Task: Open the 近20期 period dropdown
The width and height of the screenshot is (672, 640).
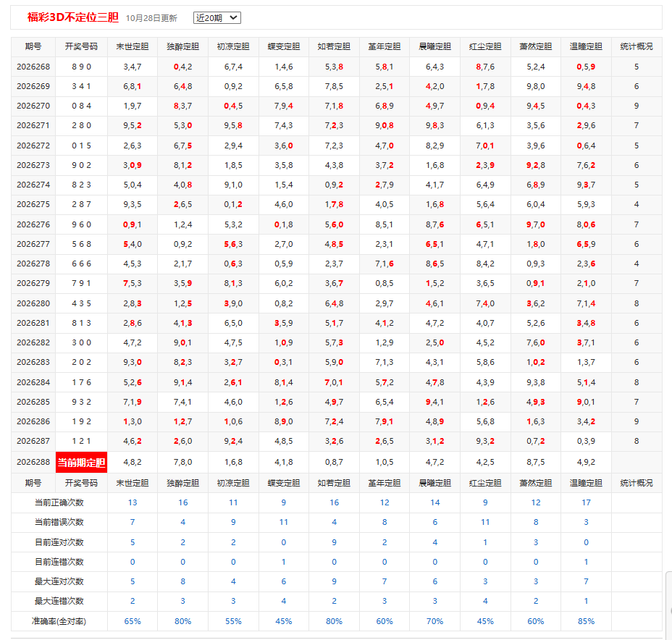Action: click(x=217, y=17)
